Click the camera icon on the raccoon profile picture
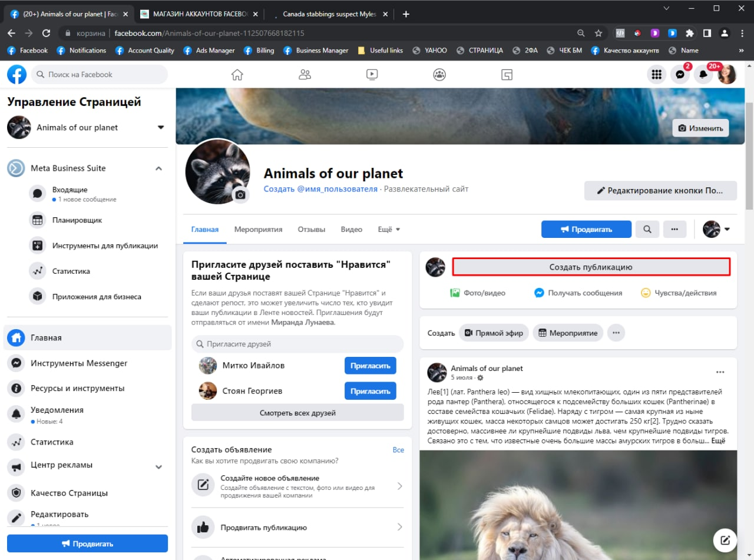This screenshot has height=560, width=754. tap(240, 194)
